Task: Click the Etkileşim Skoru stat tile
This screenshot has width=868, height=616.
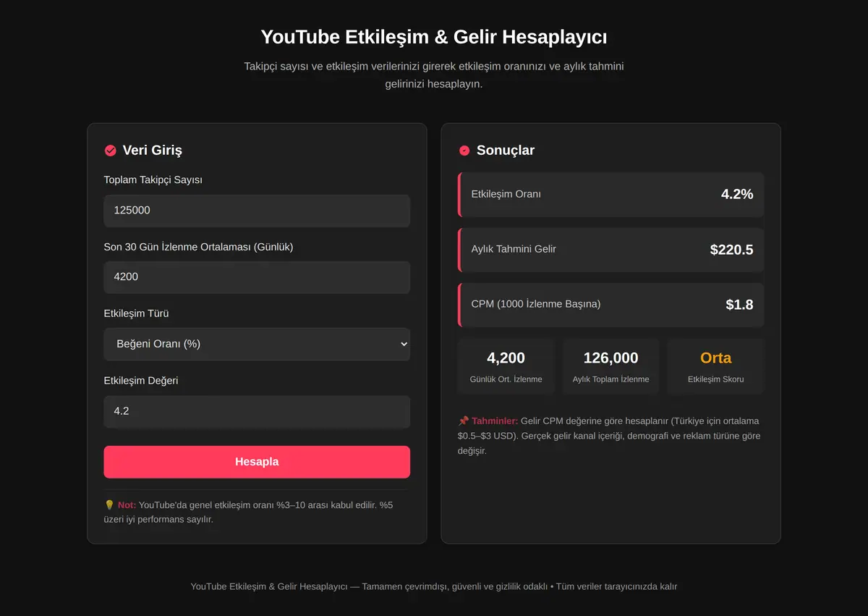Action: point(715,366)
